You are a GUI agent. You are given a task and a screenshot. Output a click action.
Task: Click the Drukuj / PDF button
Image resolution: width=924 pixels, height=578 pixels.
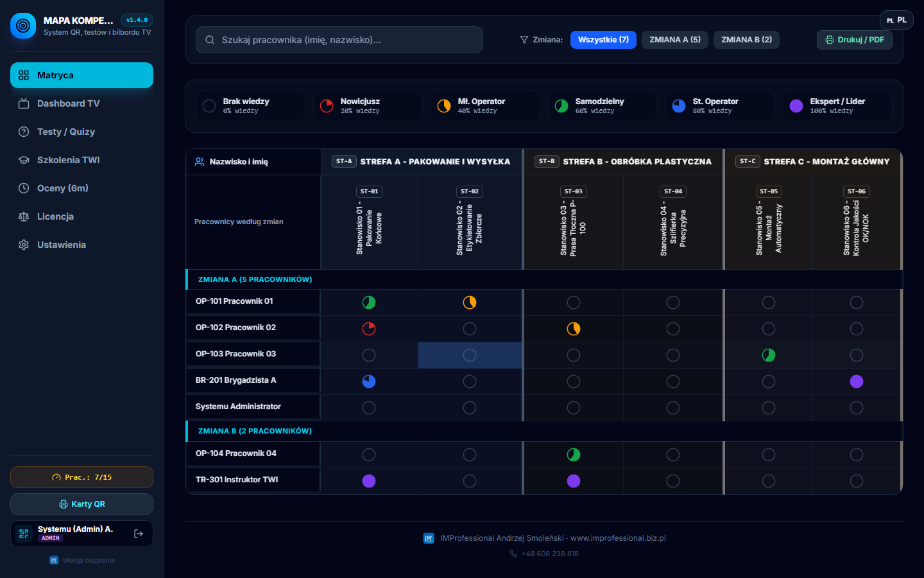click(854, 40)
